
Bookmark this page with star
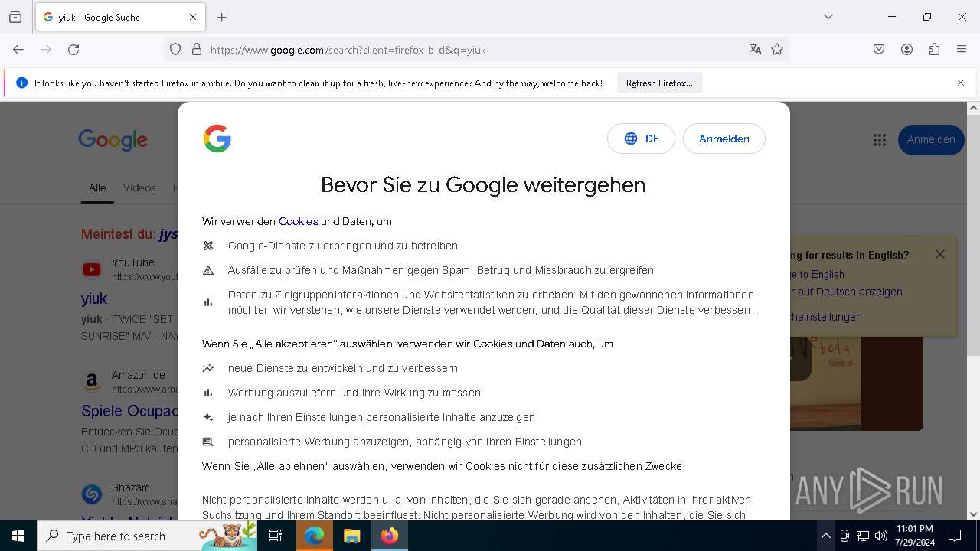tap(777, 50)
